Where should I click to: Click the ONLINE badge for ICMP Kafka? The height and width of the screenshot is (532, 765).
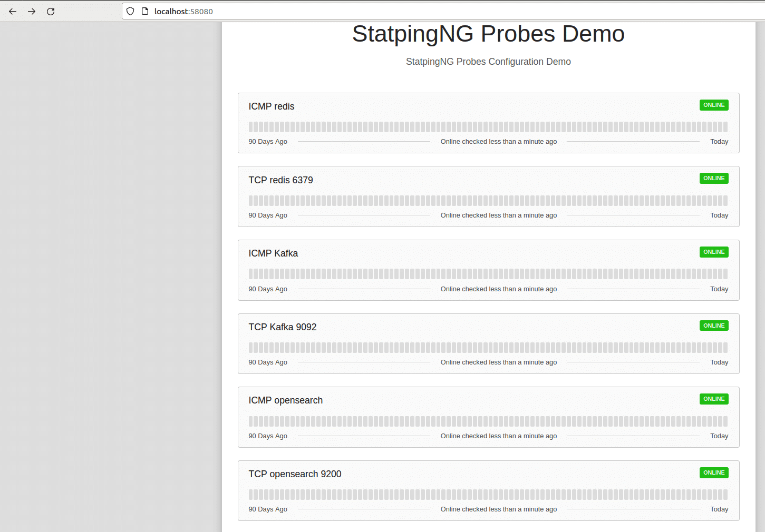(x=714, y=252)
